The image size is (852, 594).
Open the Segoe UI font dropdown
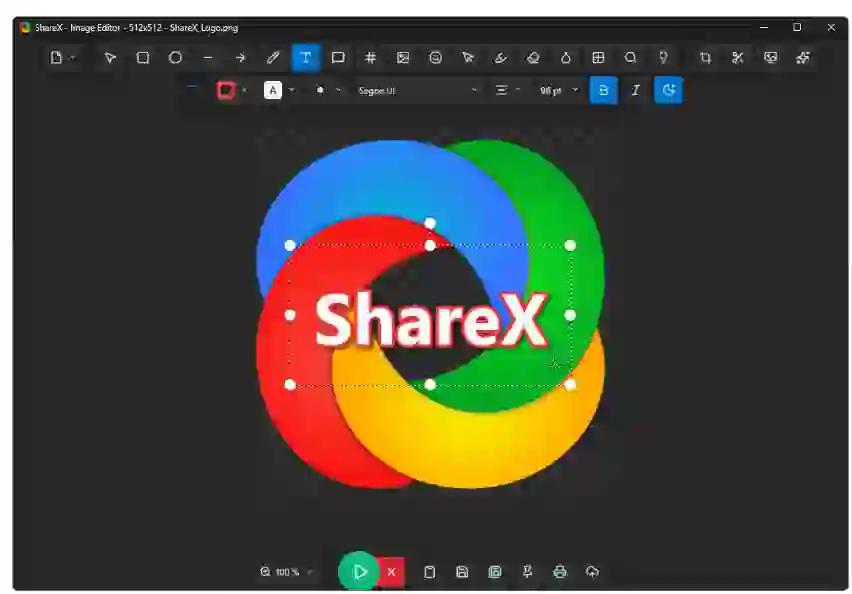[x=417, y=91]
